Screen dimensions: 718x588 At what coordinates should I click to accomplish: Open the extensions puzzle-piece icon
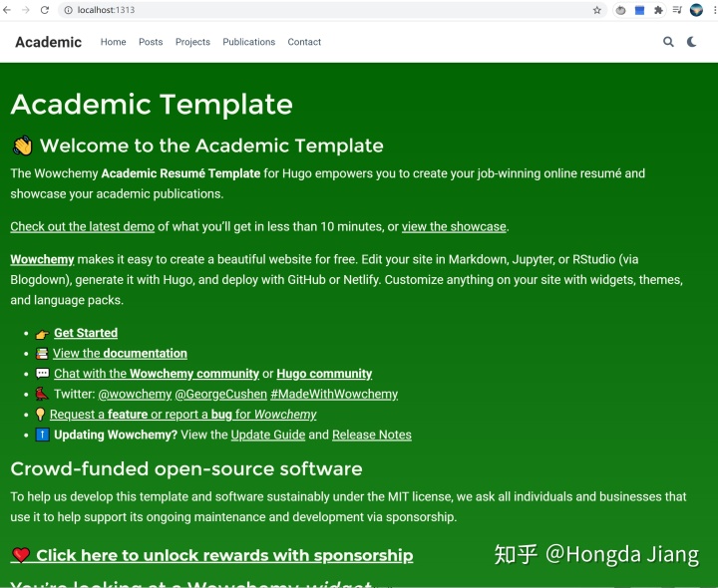click(658, 10)
